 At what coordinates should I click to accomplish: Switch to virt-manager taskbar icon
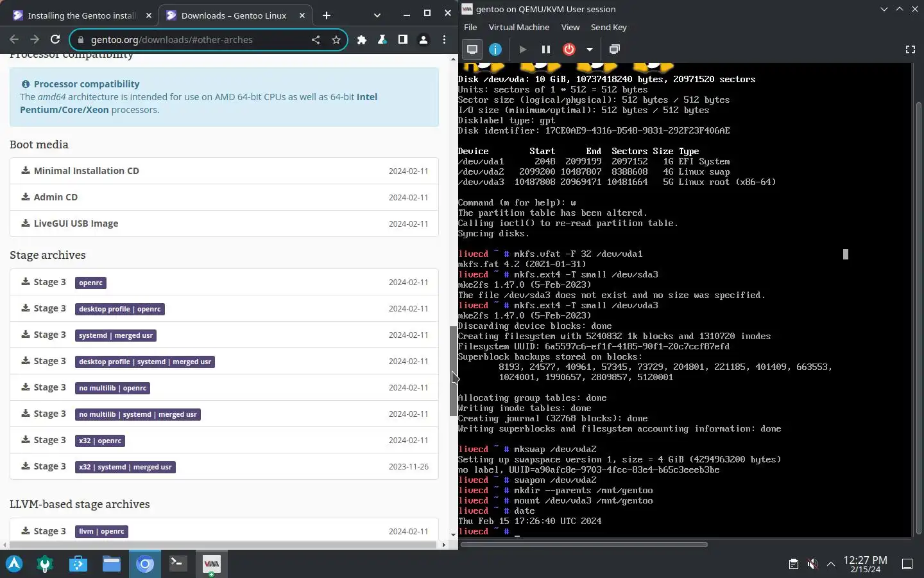pos(211,564)
